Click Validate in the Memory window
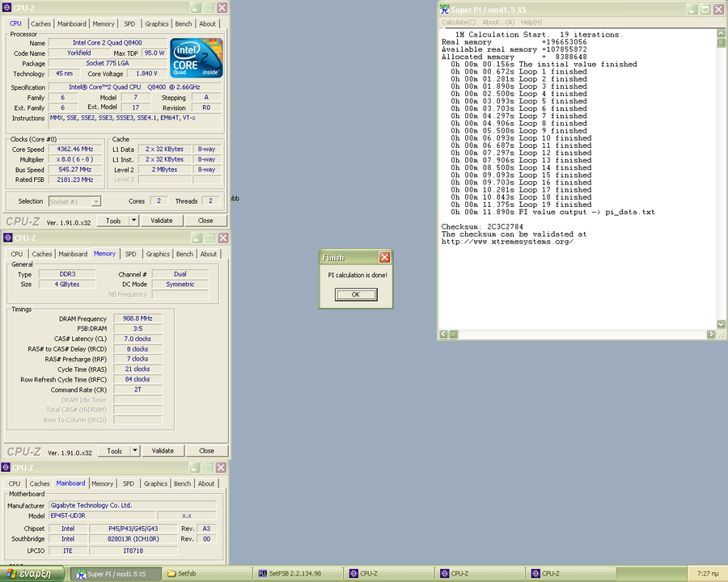The width and height of the screenshot is (728, 582). pyautogui.click(x=163, y=451)
